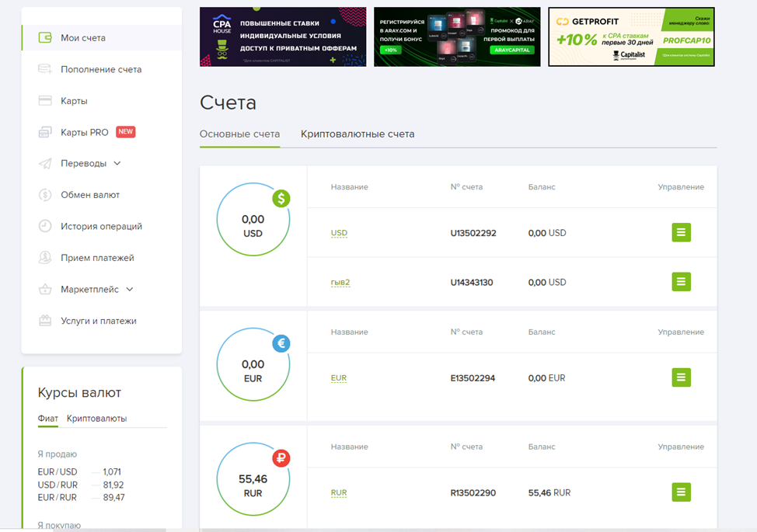Click the paper plane icon beside Переводы
The height and width of the screenshot is (532, 757).
pos(45,164)
